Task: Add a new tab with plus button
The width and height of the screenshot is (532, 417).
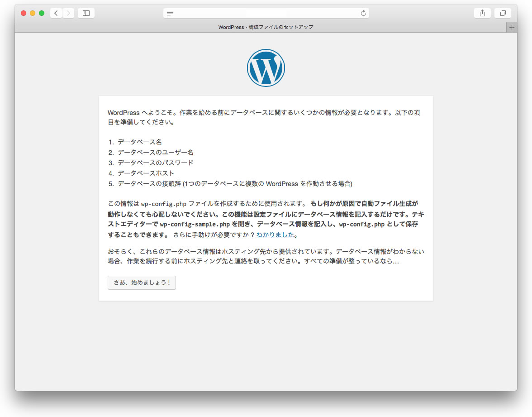Action: pyautogui.click(x=512, y=27)
